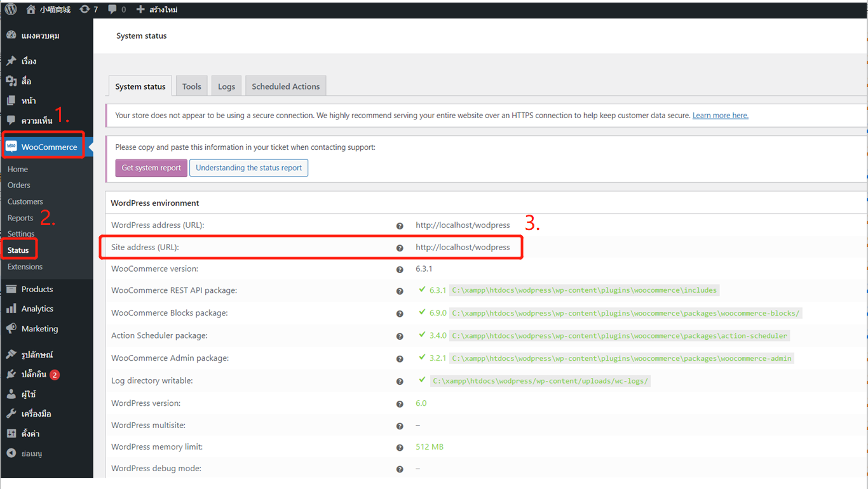Open Pages หน้า icon
This screenshot has width=868, height=489.
click(11, 100)
